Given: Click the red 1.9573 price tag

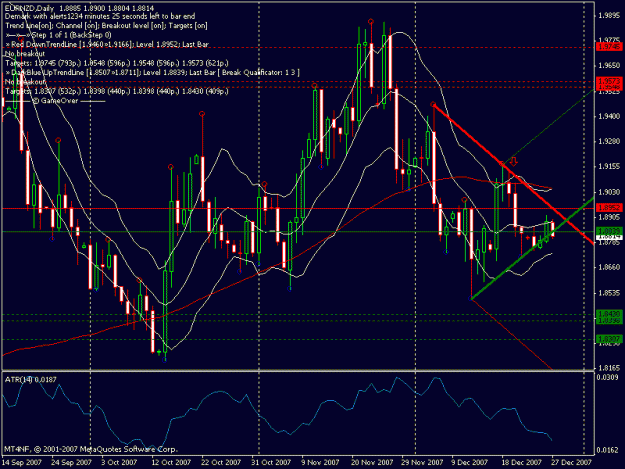Looking at the screenshot, I should [x=609, y=81].
